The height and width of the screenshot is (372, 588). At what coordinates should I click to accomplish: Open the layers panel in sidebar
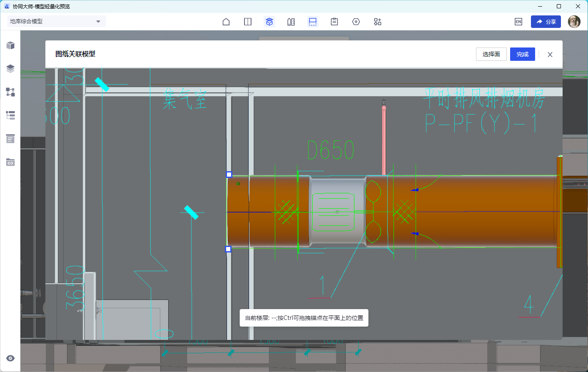(10, 69)
